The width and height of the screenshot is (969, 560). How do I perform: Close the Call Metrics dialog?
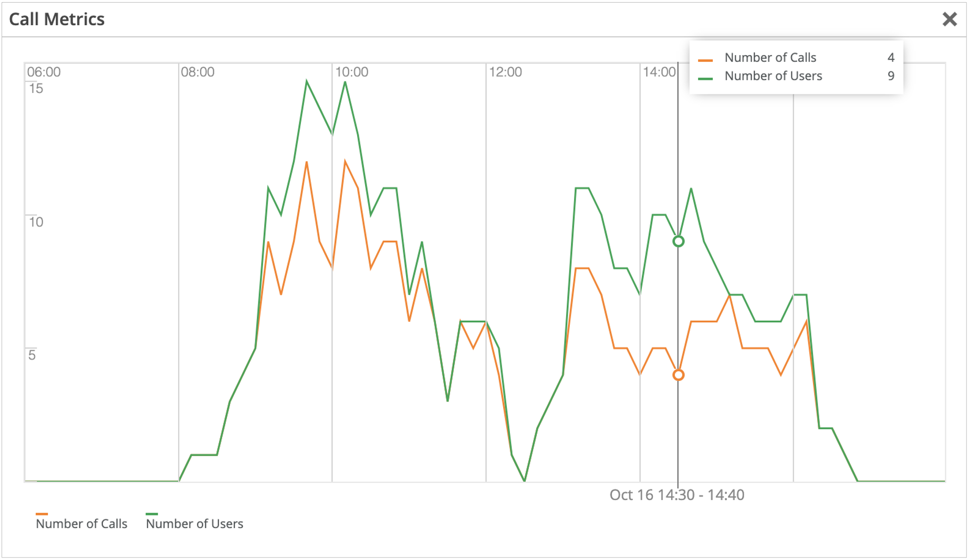(949, 19)
